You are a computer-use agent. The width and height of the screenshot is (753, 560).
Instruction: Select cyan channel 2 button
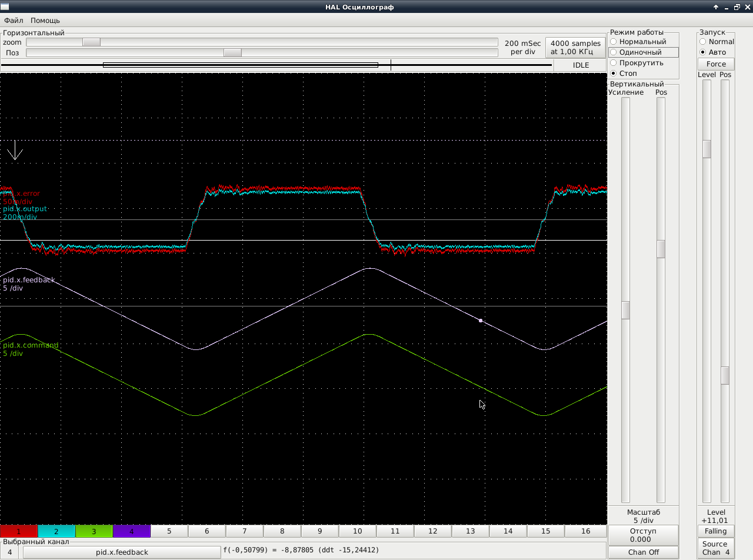[56, 531]
